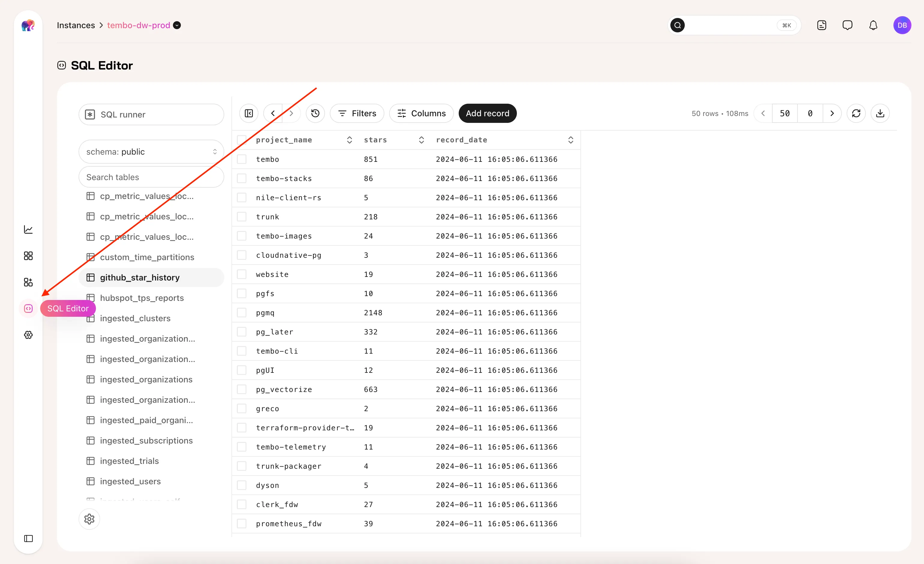Select the tembo row checkbox
924x564 pixels.
point(242,159)
